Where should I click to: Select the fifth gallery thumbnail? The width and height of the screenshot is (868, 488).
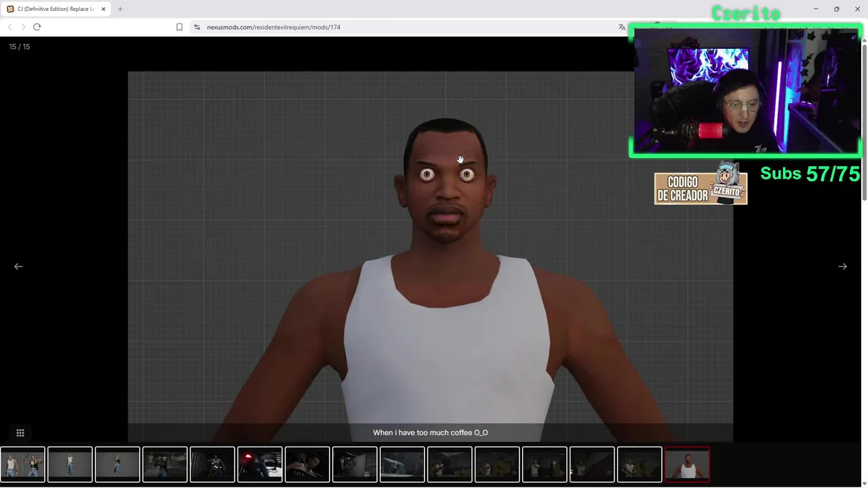212,464
